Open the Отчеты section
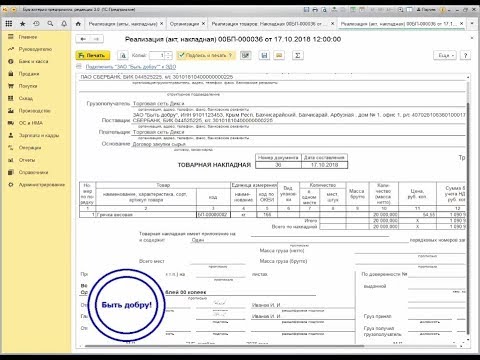 pyautogui.click(x=27, y=160)
